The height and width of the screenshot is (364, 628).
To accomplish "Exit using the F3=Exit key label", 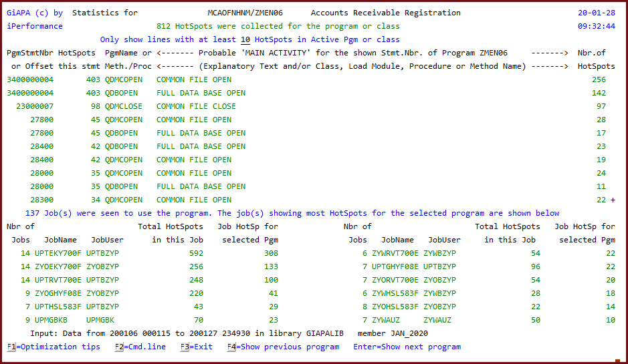I will (x=198, y=347).
